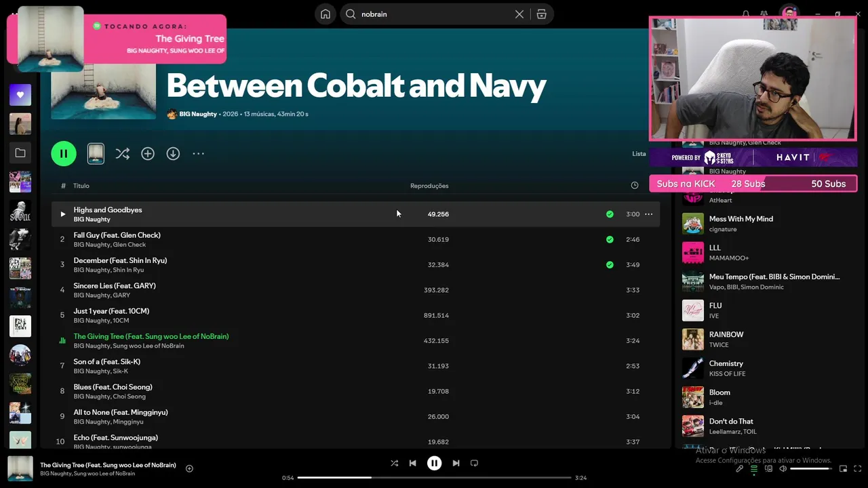Image resolution: width=868 pixels, height=488 pixels.
Task: Open connect to a device icon
Action: coord(768,468)
